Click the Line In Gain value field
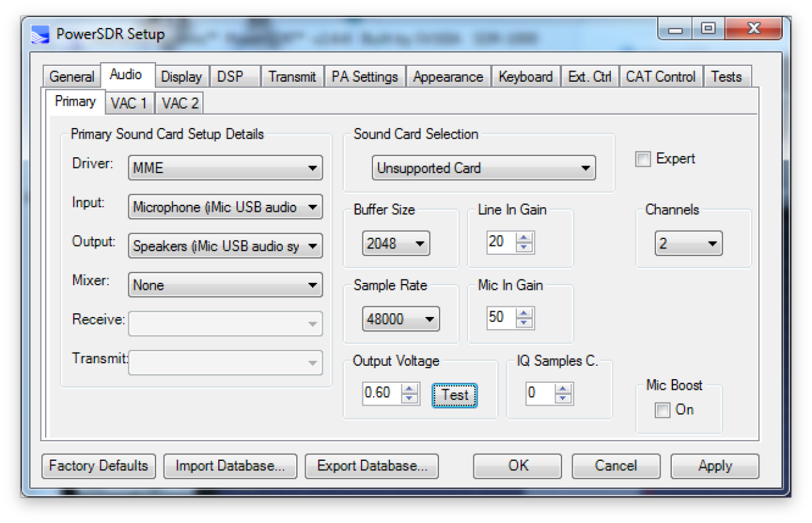 click(502, 243)
